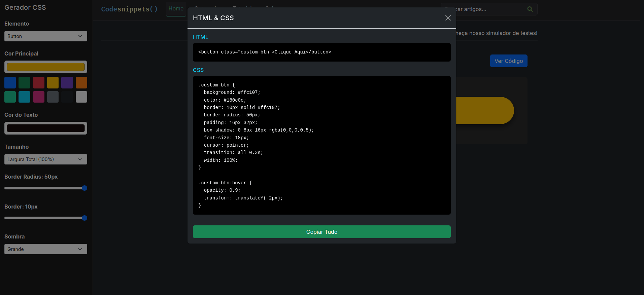The width and height of the screenshot is (644, 295).
Task: Select the orange preset color swatch
Action: pos(81,83)
